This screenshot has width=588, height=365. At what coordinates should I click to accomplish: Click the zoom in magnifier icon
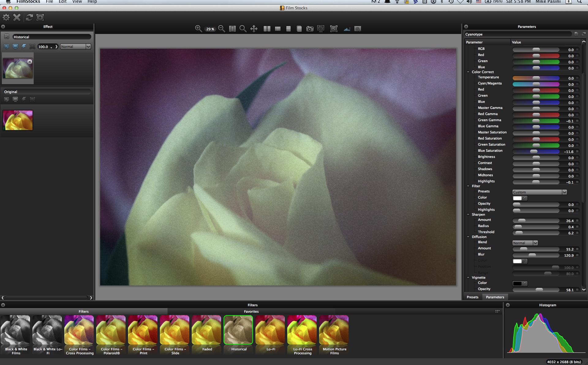pyautogui.click(x=198, y=29)
